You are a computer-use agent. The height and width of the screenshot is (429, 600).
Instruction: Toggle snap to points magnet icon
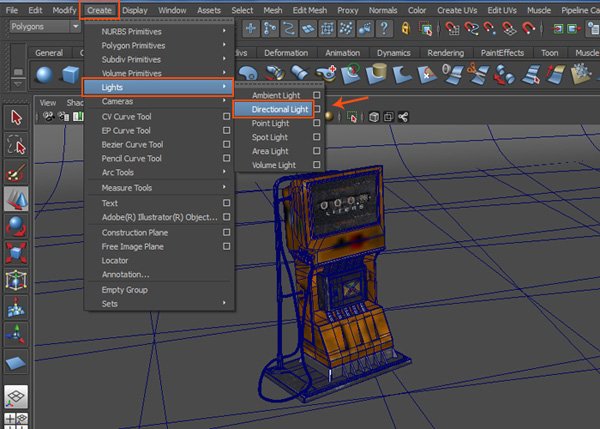point(490,29)
